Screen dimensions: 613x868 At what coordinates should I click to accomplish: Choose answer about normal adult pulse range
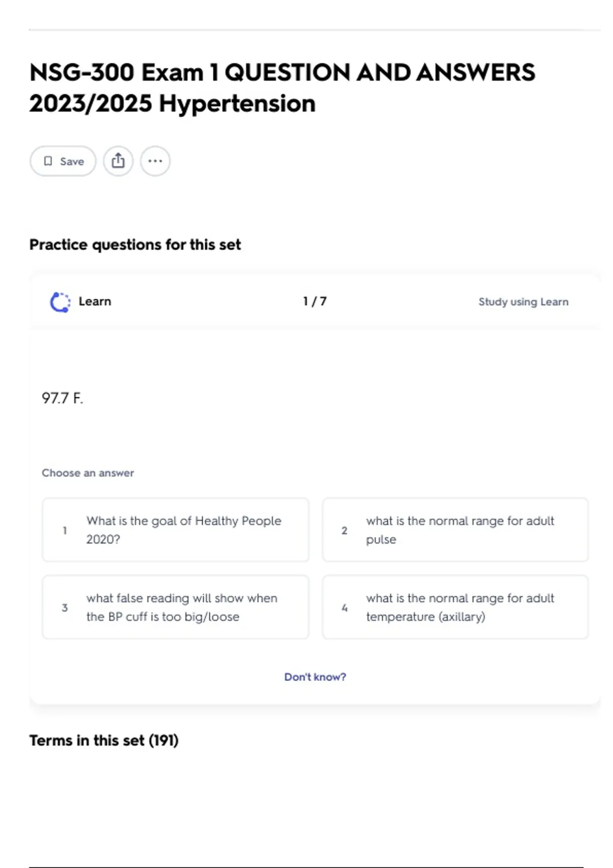[455, 530]
